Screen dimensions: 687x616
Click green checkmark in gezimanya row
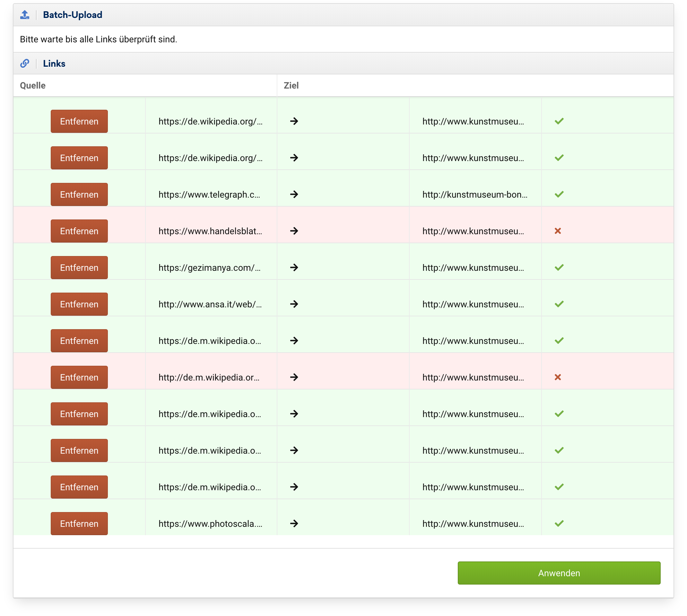559,268
